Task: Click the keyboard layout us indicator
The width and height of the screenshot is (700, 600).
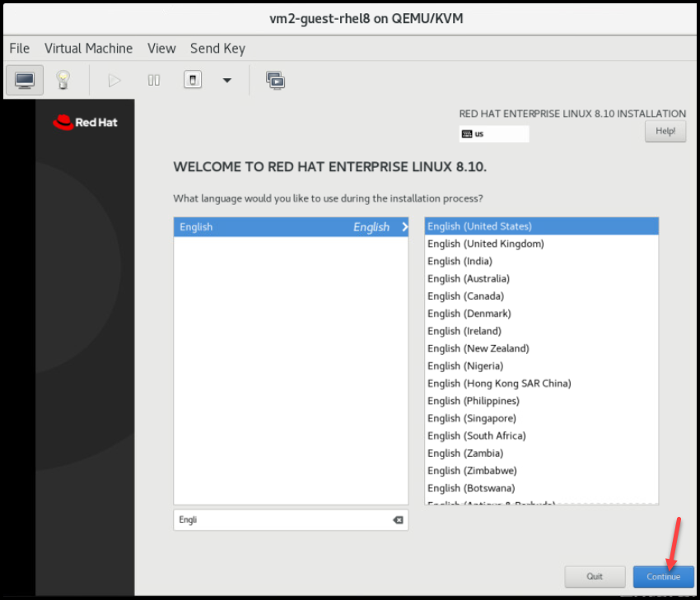Action: (x=493, y=133)
